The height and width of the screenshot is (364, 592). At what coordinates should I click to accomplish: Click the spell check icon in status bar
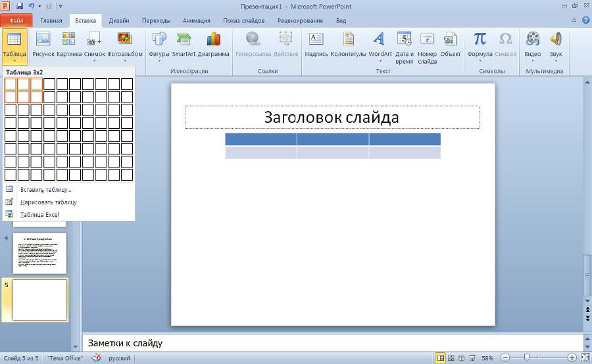coord(96,357)
